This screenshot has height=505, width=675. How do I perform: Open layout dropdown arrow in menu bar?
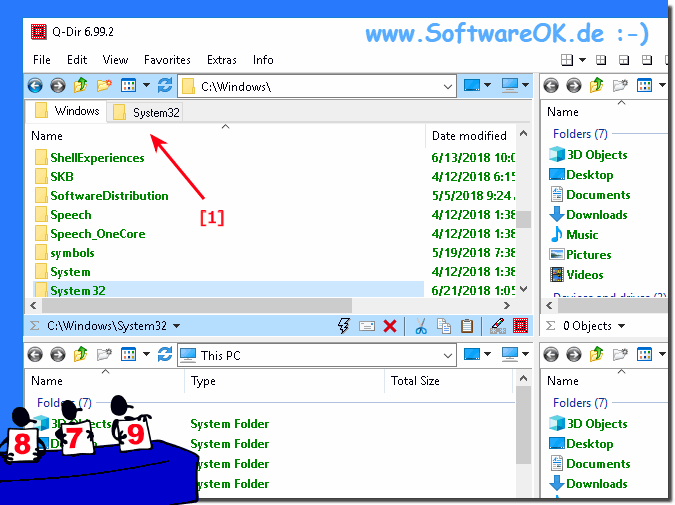click(x=582, y=60)
